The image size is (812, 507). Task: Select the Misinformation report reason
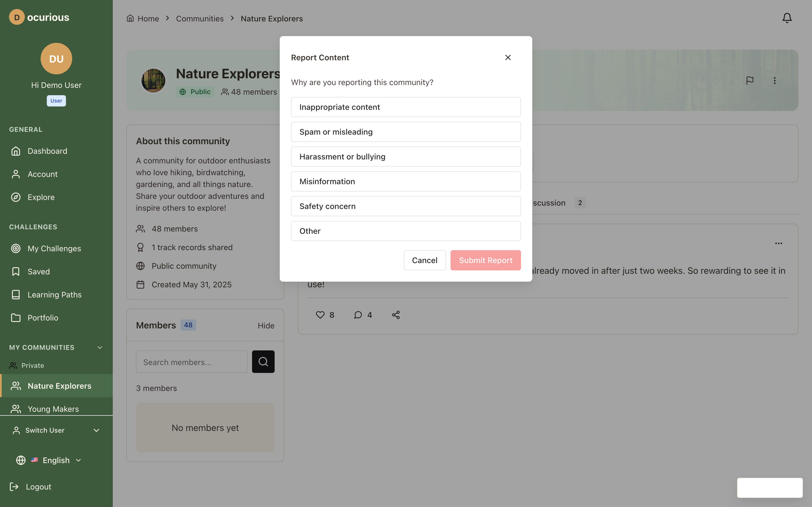pyautogui.click(x=405, y=181)
